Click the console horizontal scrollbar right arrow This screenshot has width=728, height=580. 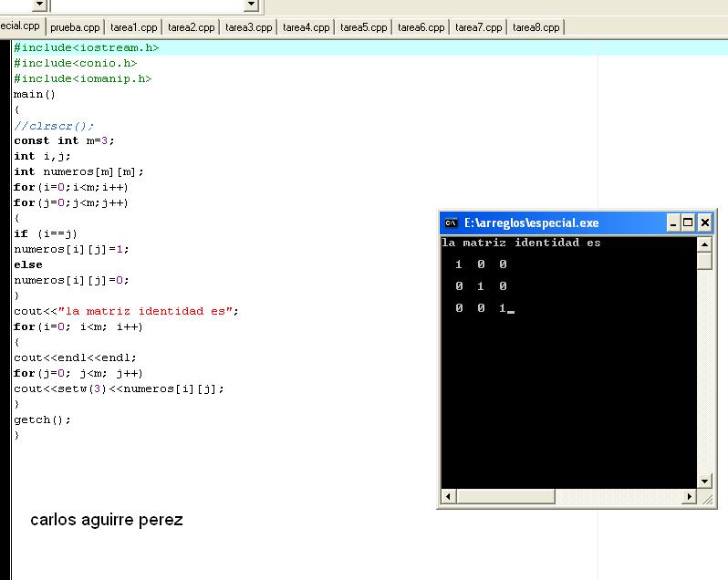pyautogui.click(x=690, y=496)
